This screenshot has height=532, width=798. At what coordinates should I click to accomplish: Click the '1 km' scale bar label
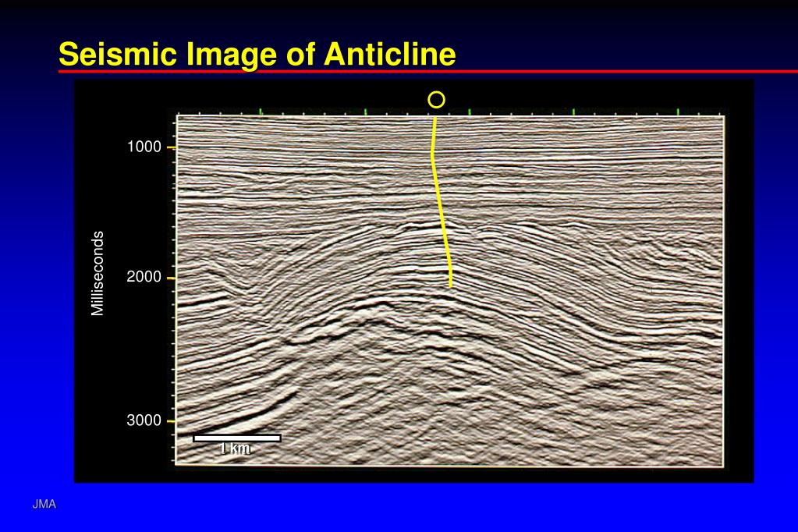click(x=235, y=449)
